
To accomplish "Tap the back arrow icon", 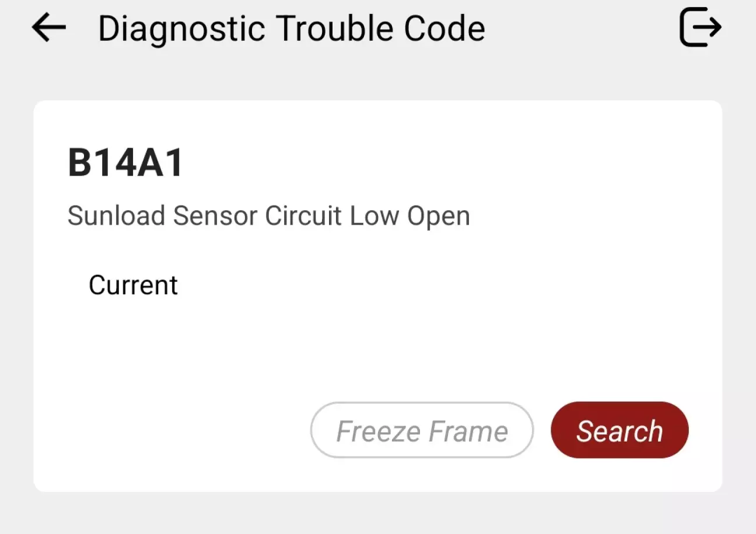I will (49, 27).
